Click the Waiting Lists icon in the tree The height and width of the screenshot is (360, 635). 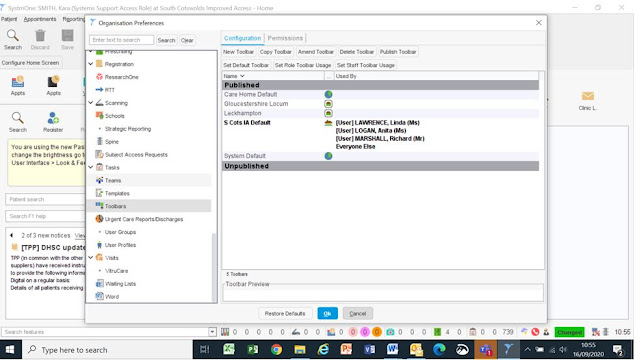[99, 283]
